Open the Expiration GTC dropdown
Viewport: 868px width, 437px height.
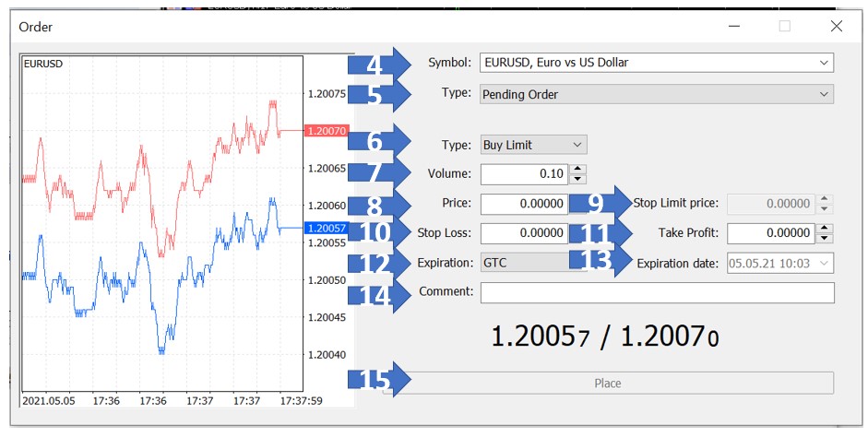tap(533, 263)
